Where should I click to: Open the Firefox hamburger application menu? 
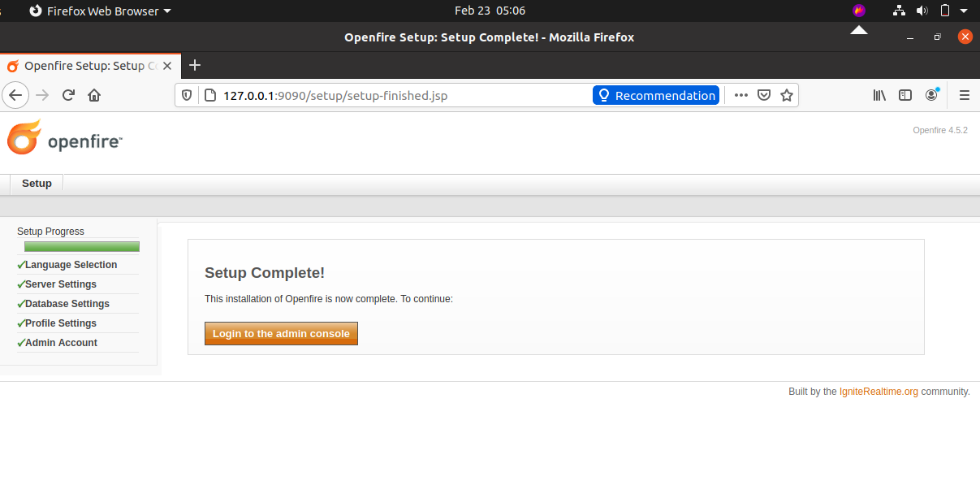(x=965, y=95)
